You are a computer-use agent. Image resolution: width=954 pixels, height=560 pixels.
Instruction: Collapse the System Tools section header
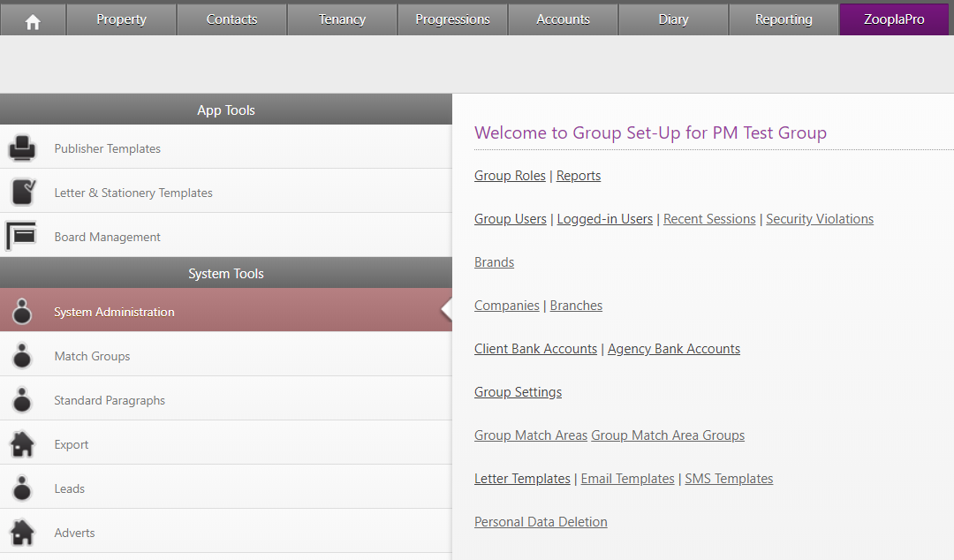(x=226, y=274)
